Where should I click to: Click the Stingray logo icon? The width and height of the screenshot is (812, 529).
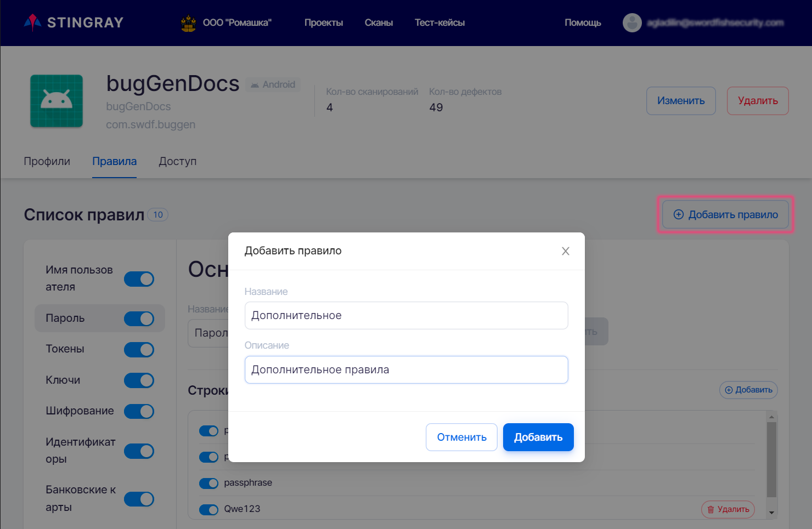[33, 22]
